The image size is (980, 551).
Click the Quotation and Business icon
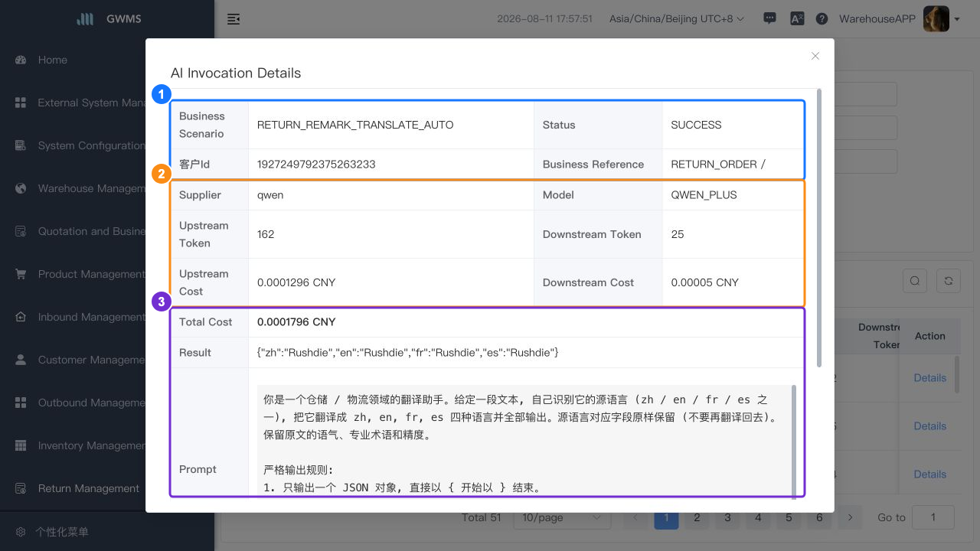coord(21,231)
